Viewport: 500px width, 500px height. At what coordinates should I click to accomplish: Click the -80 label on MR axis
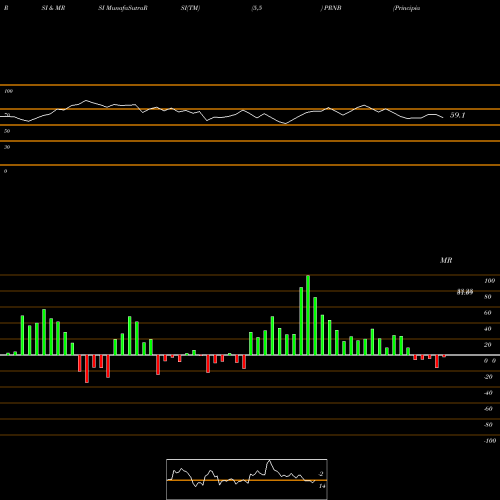tap(488, 425)
